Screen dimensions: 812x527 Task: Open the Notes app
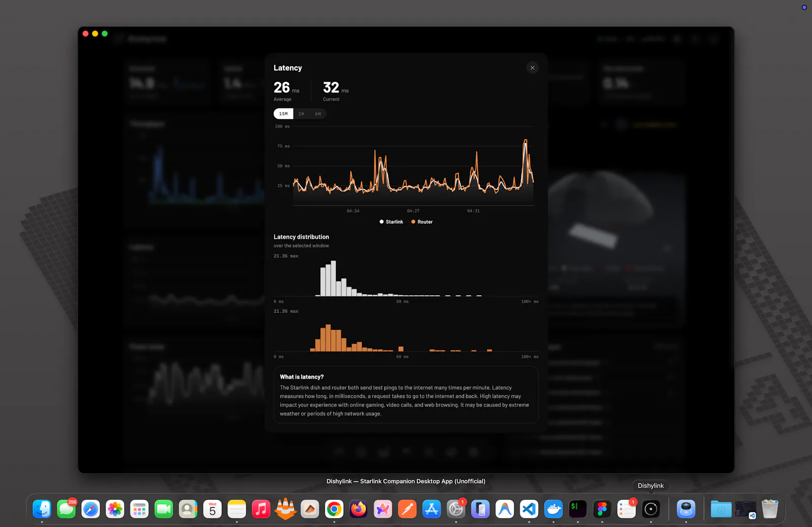pos(237,509)
